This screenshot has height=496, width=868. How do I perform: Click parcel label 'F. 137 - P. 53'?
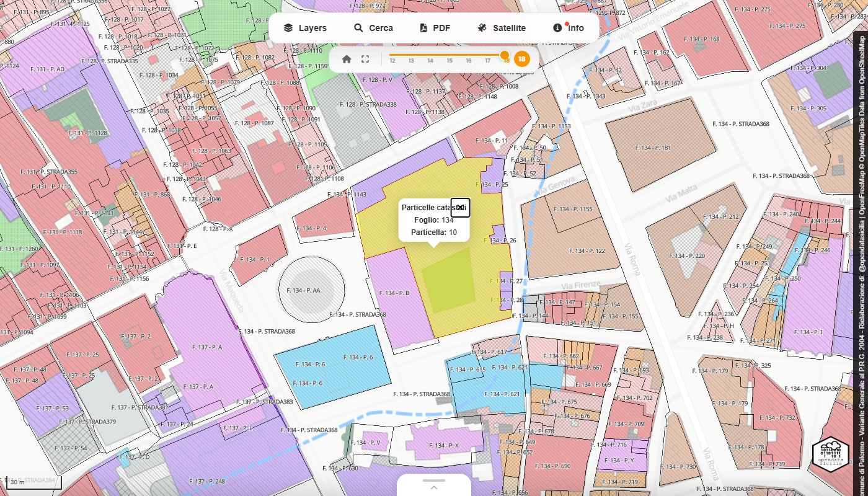53,408
